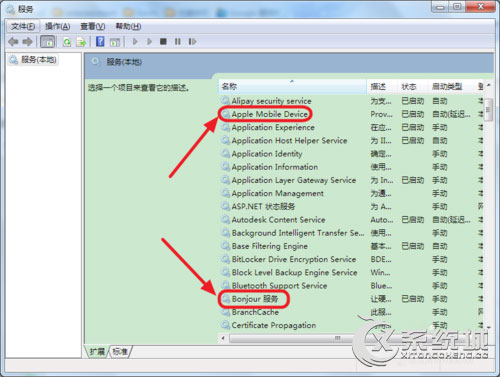
Task: Click gear icon beside Alipay security service
Action: pos(225,100)
